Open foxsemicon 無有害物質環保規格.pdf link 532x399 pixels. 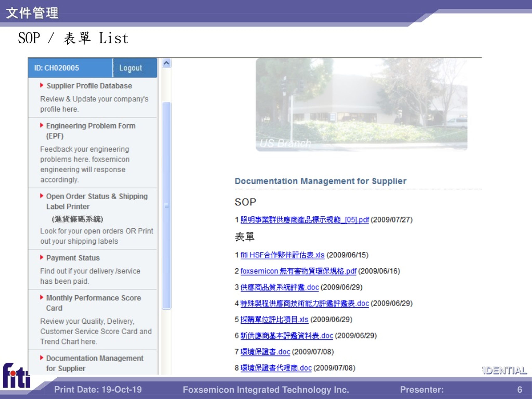point(298,271)
